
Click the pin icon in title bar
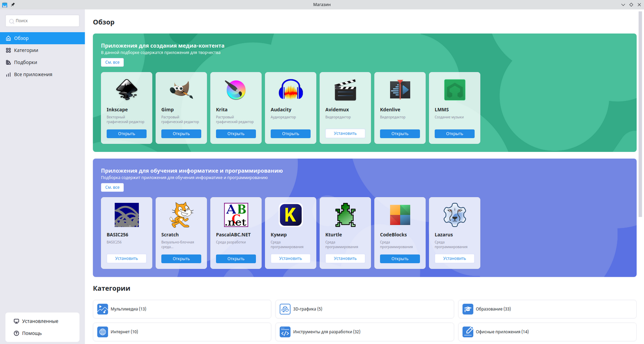coord(13,4)
